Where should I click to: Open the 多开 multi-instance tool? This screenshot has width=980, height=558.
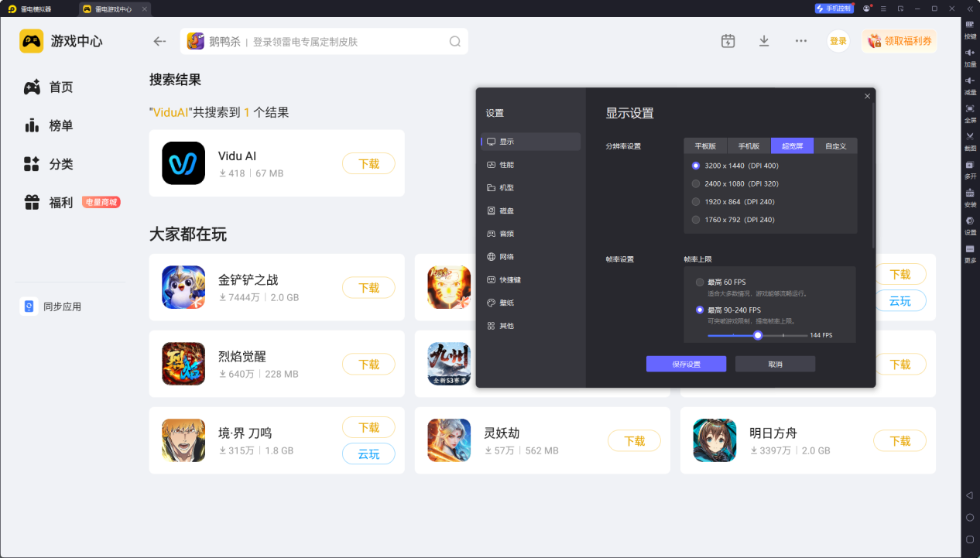(970, 169)
